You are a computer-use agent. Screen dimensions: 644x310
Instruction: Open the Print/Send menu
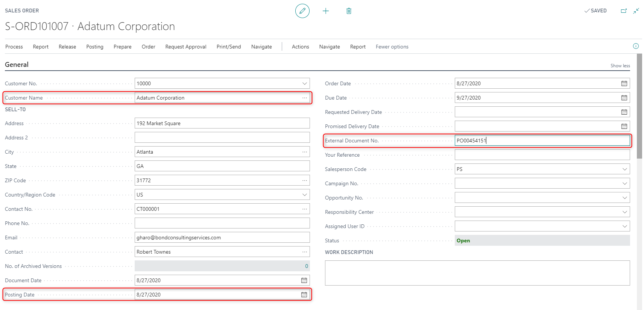point(229,47)
